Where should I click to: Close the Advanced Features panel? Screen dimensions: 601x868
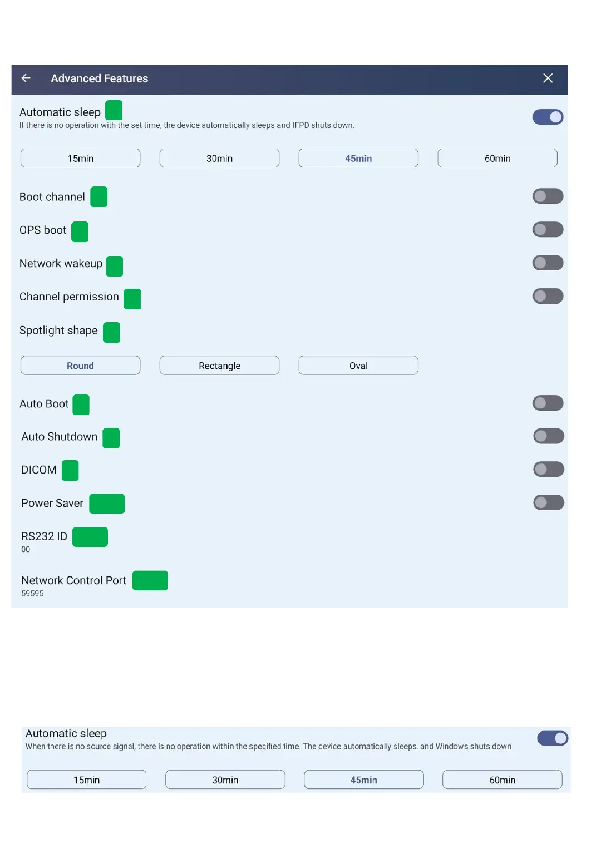(x=548, y=78)
